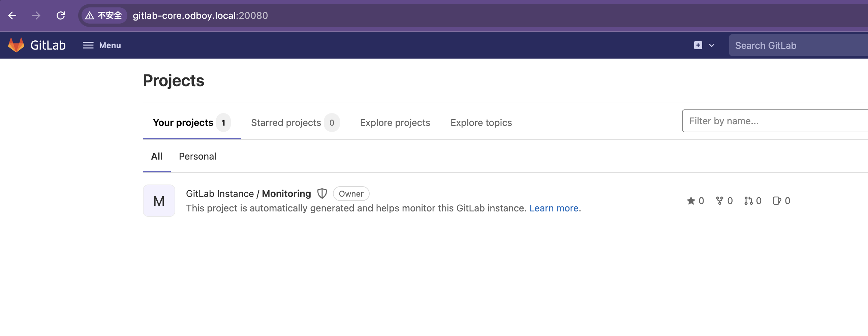Click the not-secure warning badge
Screen dimensions: 868x336
click(x=104, y=15)
